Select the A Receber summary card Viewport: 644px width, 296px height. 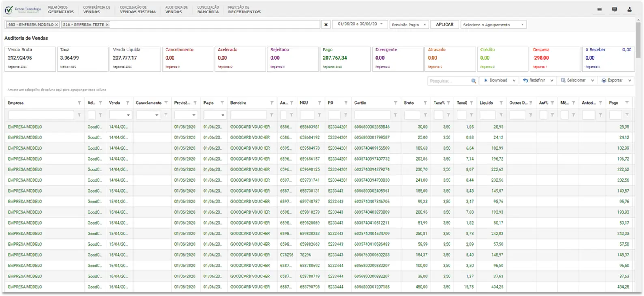pos(608,59)
